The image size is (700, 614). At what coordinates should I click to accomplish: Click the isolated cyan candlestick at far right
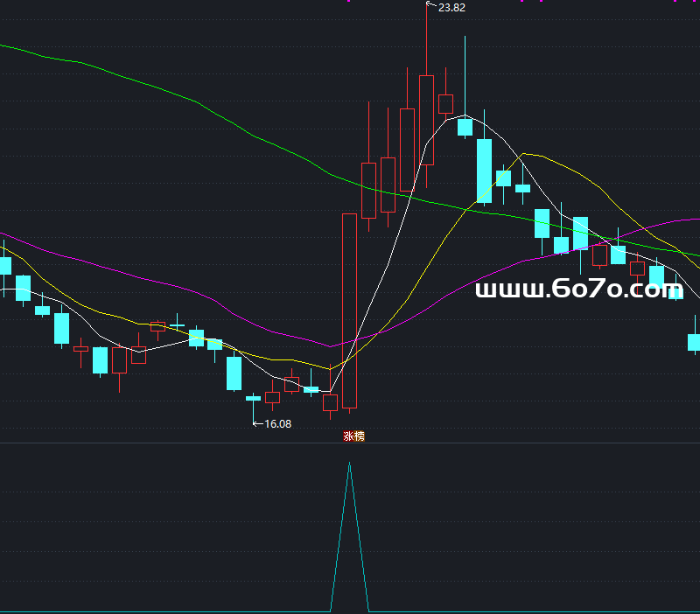pyautogui.click(x=694, y=342)
